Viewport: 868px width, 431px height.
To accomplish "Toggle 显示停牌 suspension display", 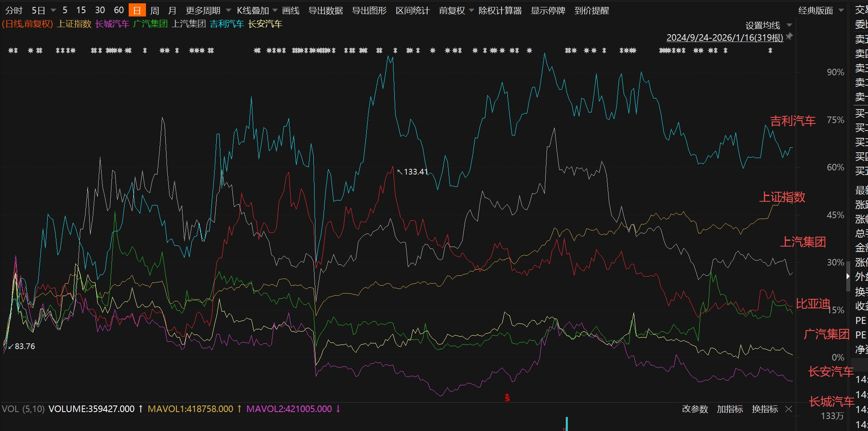I will click(x=548, y=10).
